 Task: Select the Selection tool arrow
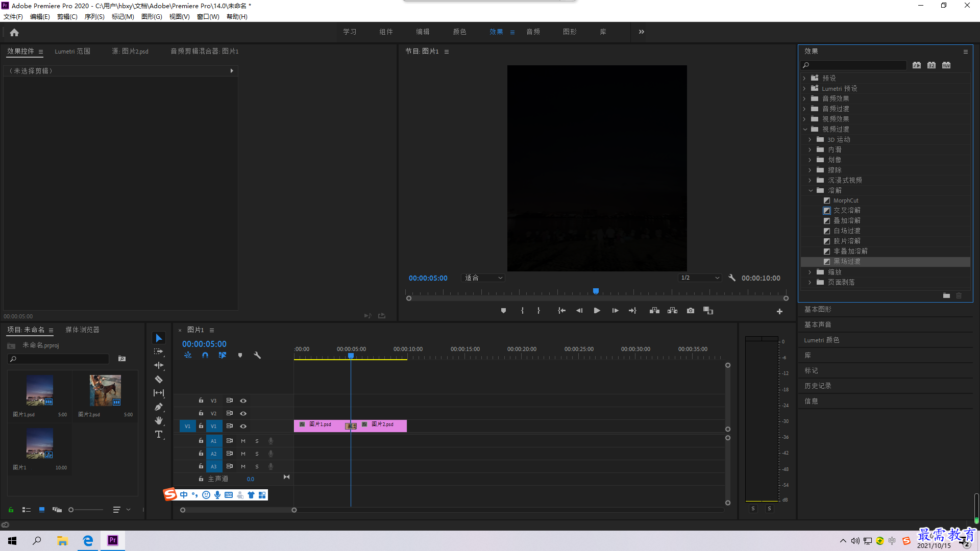tap(159, 338)
